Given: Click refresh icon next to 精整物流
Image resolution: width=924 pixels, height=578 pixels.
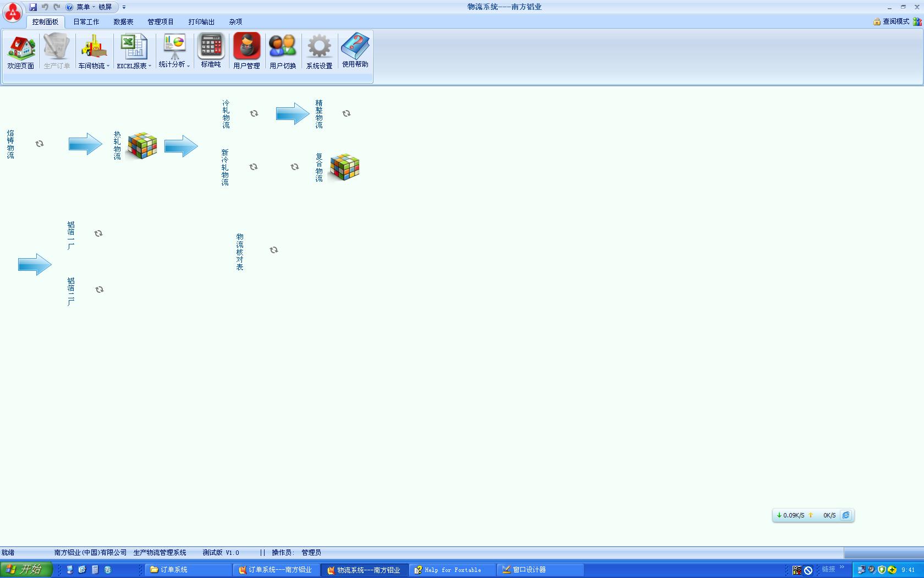Looking at the screenshot, I should [346, 113].
